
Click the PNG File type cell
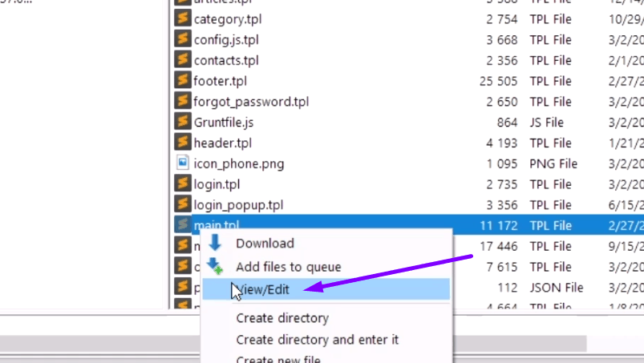[553, 164]
